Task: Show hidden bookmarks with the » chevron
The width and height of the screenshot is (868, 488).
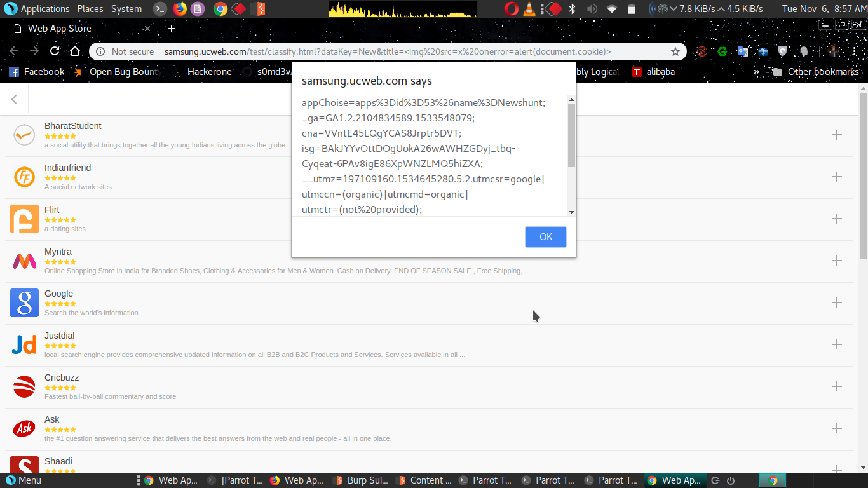Action: [x=757, y=72]
